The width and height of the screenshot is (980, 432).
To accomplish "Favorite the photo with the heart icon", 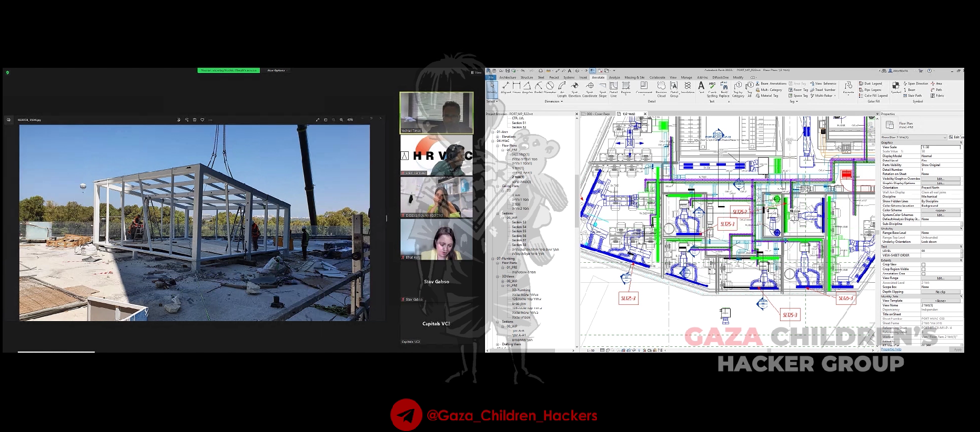I will 203,120.
